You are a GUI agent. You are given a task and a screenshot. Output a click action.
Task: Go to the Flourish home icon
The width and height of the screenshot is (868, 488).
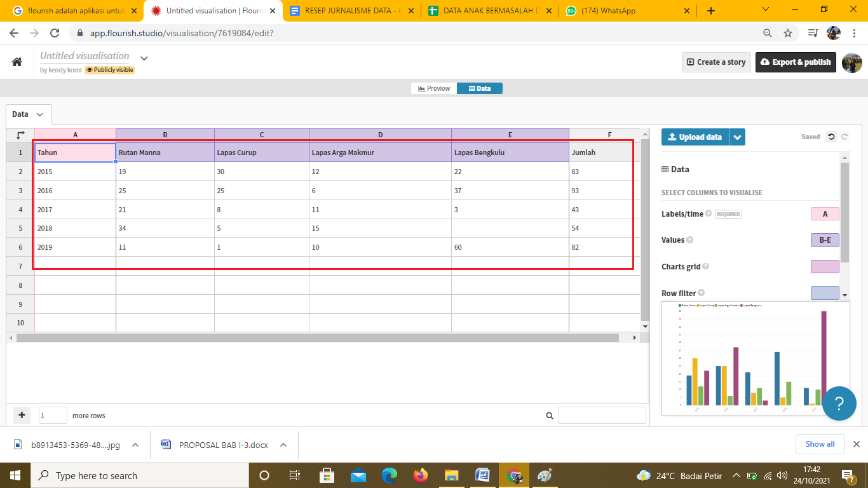click(17, 62)
